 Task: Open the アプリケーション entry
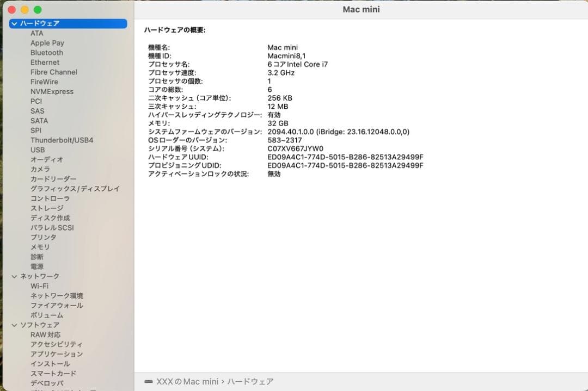(57, 355)
